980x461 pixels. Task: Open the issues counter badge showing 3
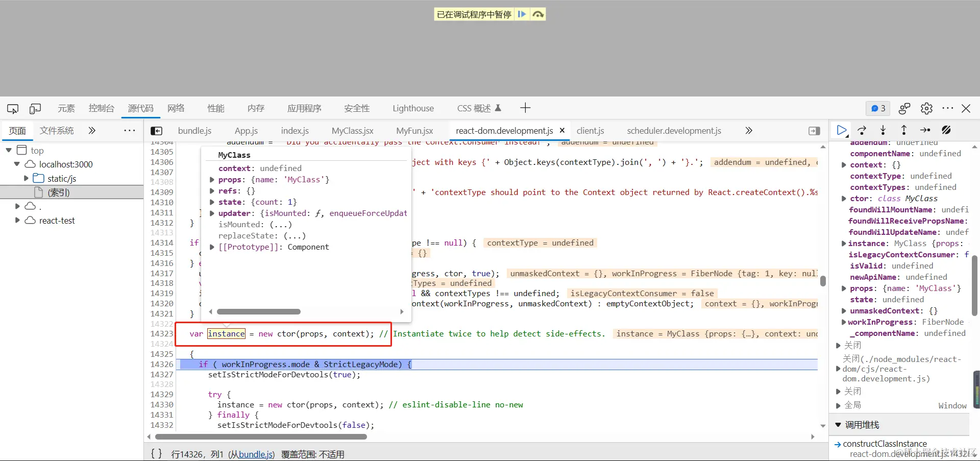[878, 108]
